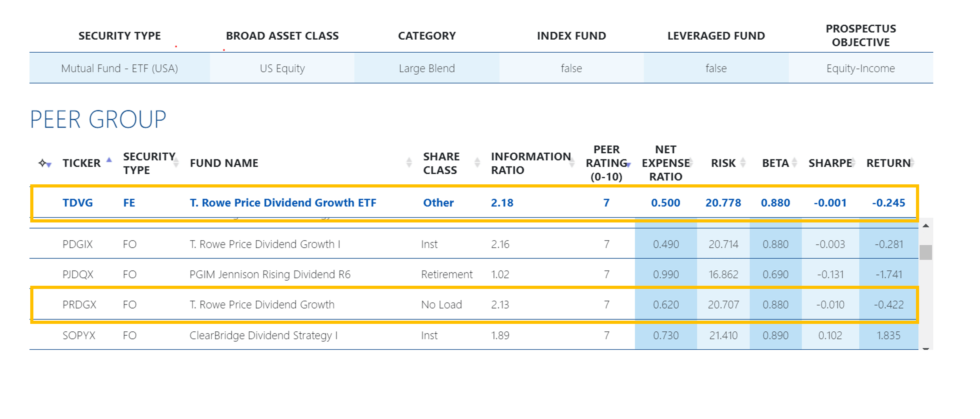Image resolution: width=980 pixels, height=419 pixels.
Task: Click the Large Blend category cell
Action: [x=427, y=68]
